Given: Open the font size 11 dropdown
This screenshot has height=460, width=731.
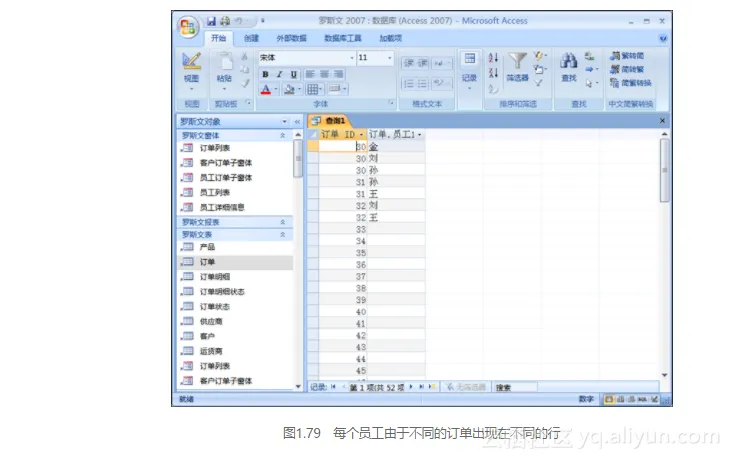Looking at the screenshot, I should pos(389,58).
